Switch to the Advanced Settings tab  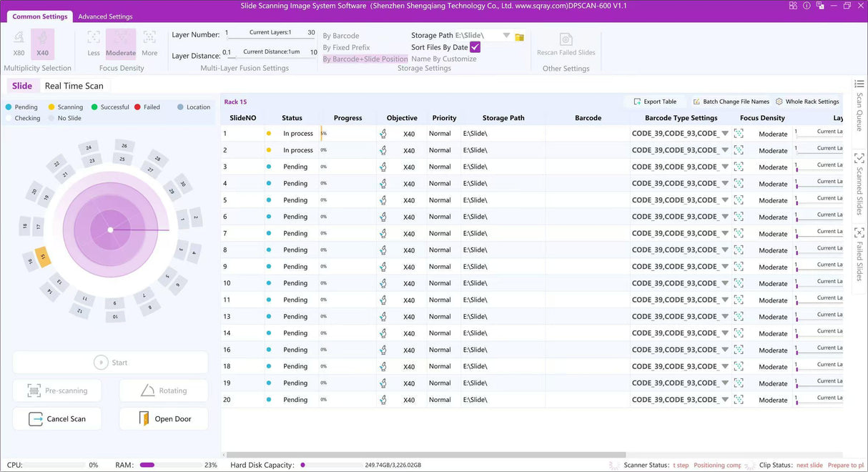pos(105,16)
